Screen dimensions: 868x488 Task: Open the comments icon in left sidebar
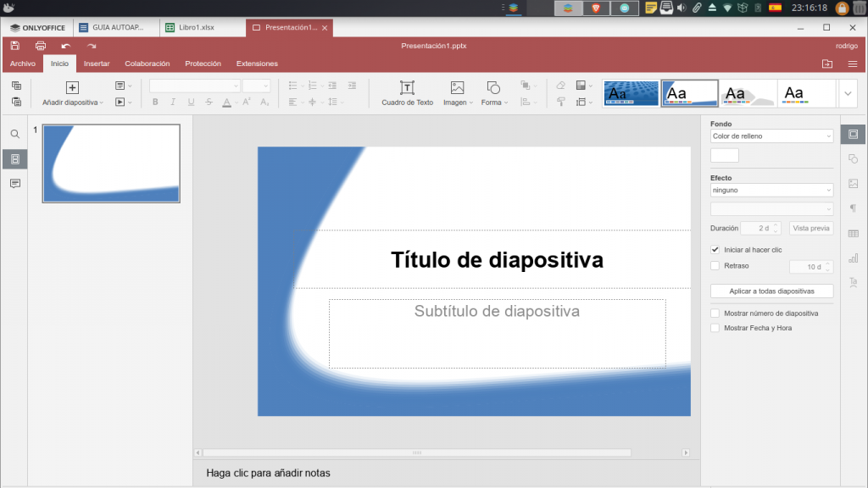14,184
